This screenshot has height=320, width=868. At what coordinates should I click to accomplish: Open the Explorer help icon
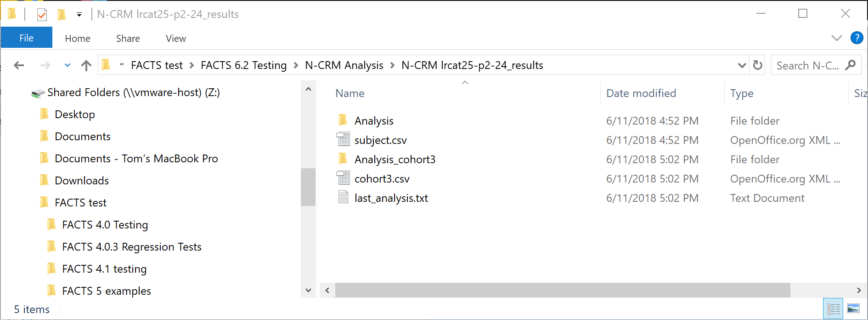click(x=857, y=38)
